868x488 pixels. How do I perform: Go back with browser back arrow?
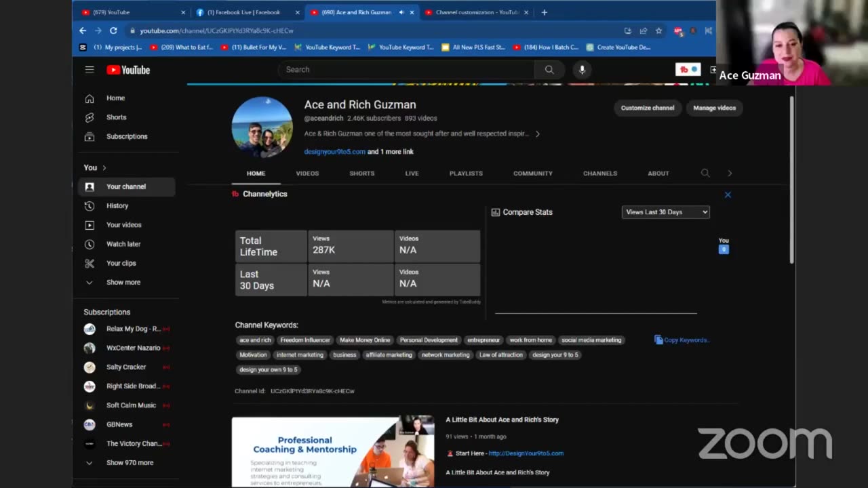tap(83, 30)
